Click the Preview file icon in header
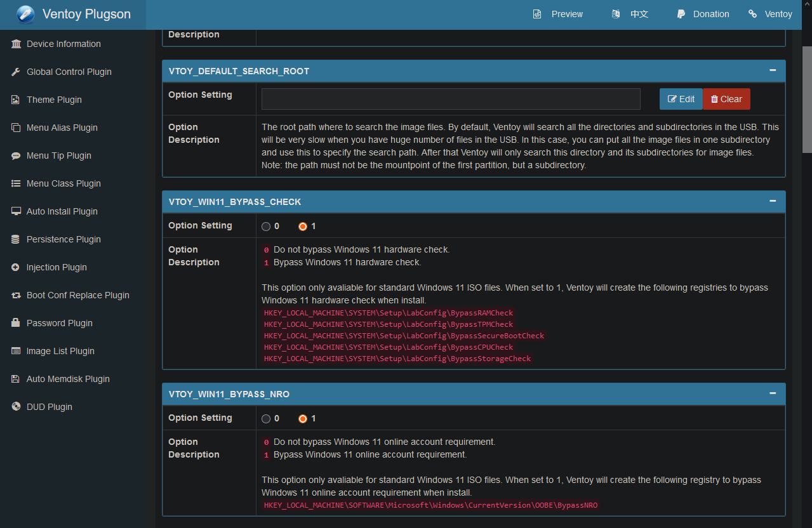This screenshot has width=812, height=528. click(537, 14)
